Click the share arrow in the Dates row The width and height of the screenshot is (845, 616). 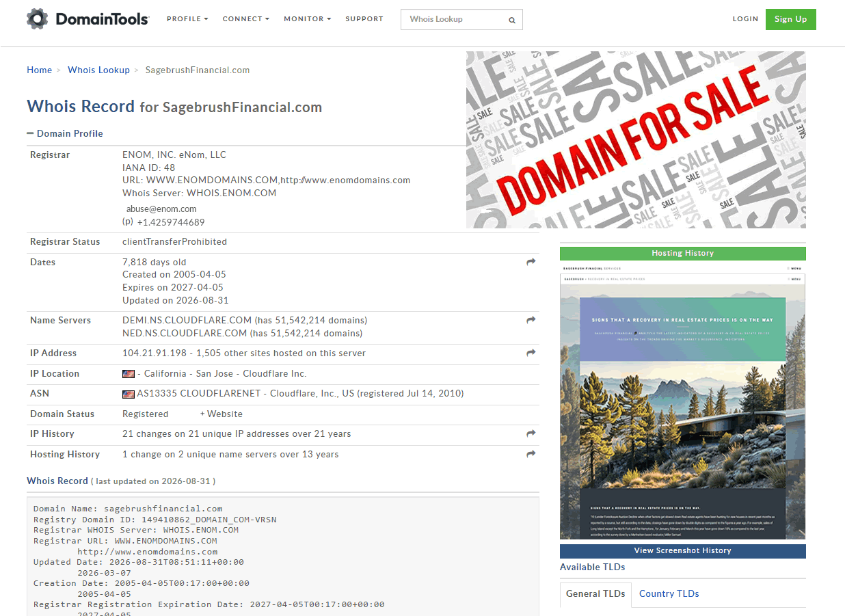531,262
